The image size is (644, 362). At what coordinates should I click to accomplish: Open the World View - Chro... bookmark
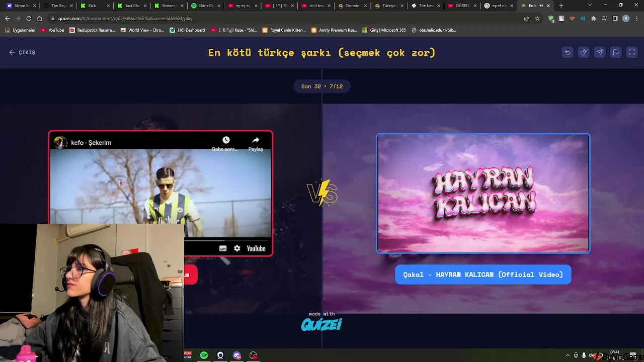click(142, 30)
